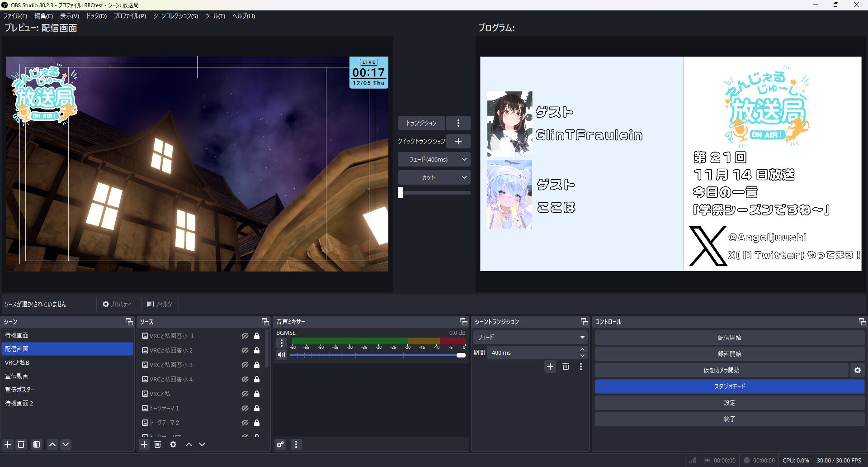
Task: Pop out the Sources dock
Action: click(265, 322)
